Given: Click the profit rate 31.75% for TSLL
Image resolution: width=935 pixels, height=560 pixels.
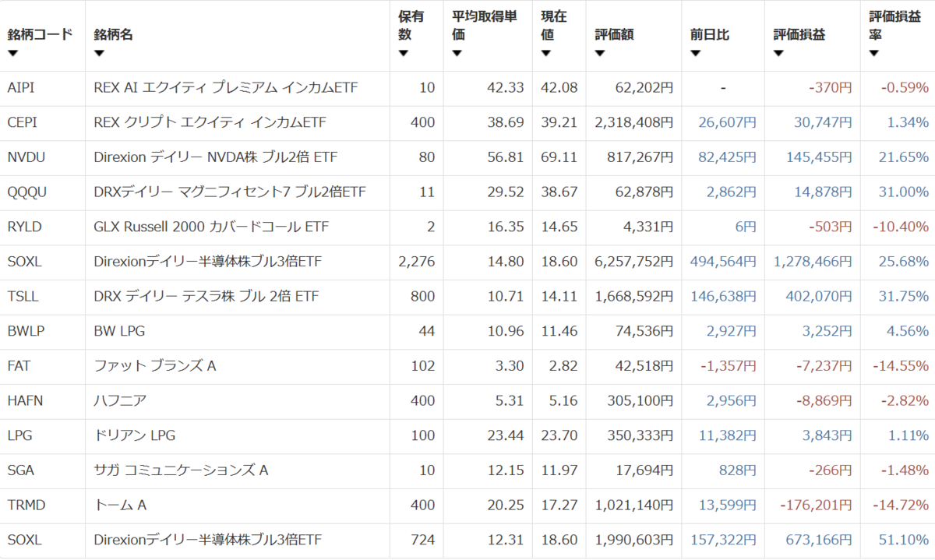Looking at the screenshot, I should pyautogui.click(x=905, y=297).
